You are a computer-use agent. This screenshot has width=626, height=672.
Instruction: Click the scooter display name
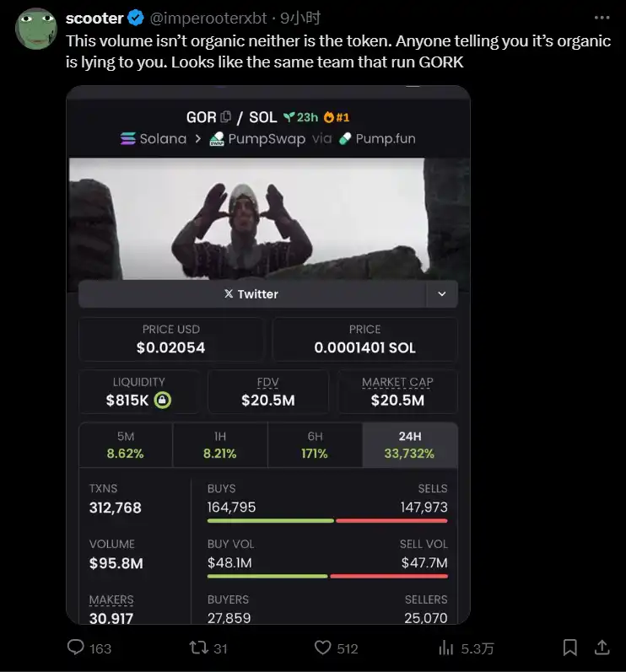coord(94,18)
